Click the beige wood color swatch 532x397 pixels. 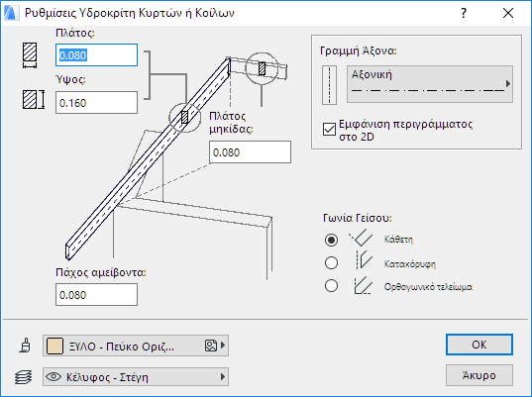pyautogui.click(x=54, y=346)
